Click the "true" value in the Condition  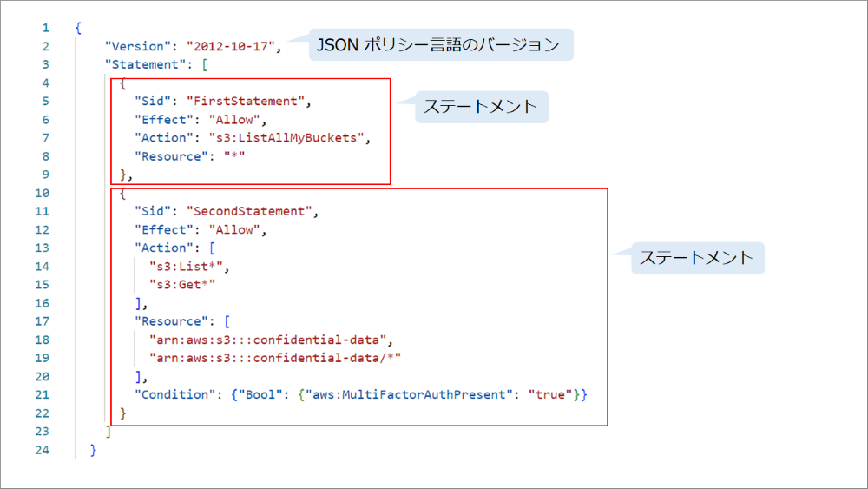point(549,395)
